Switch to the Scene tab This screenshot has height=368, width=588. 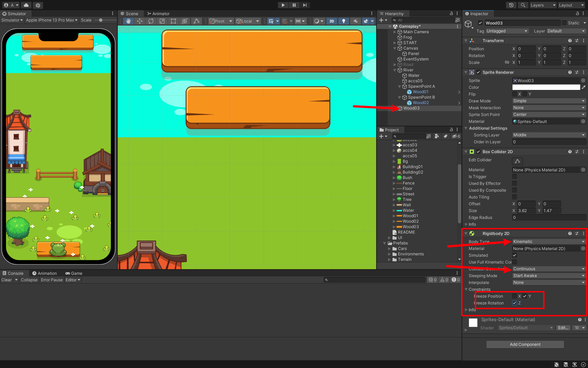pyautogui.click(x=129, y=14)
